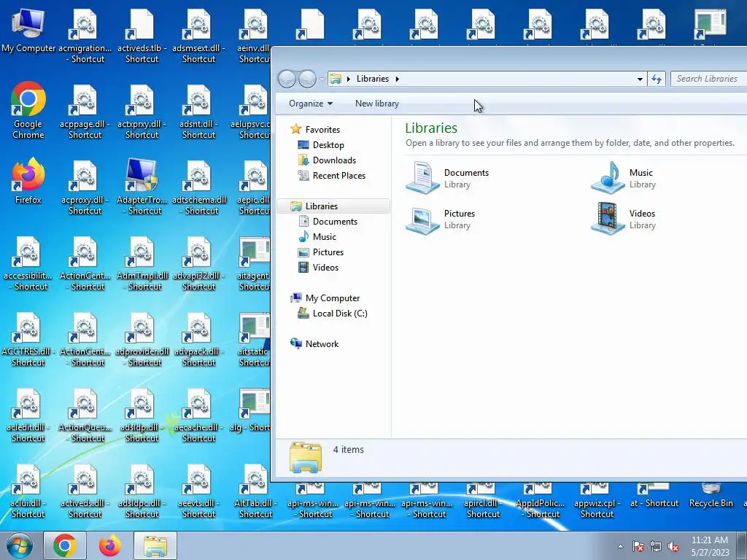Select the adsnt.dll shortcut on the desktop
The height and width of the screenshot is (560, 747).
point(198,112)
